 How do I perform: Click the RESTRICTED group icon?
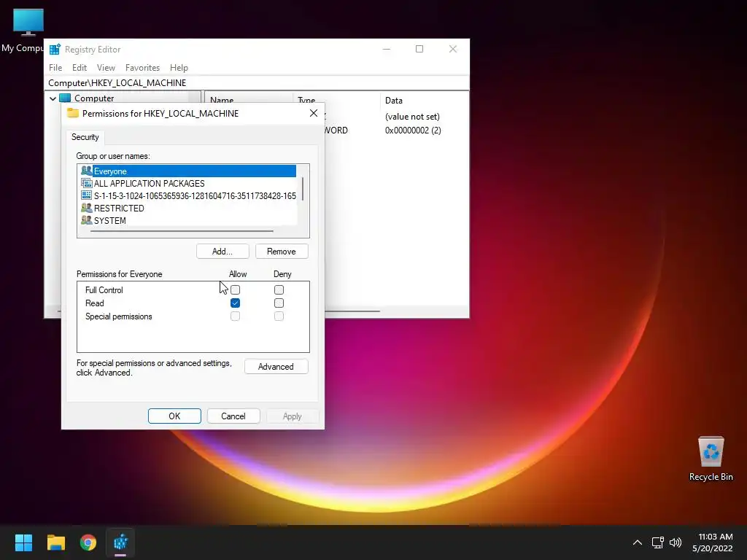tap(86, 208)
